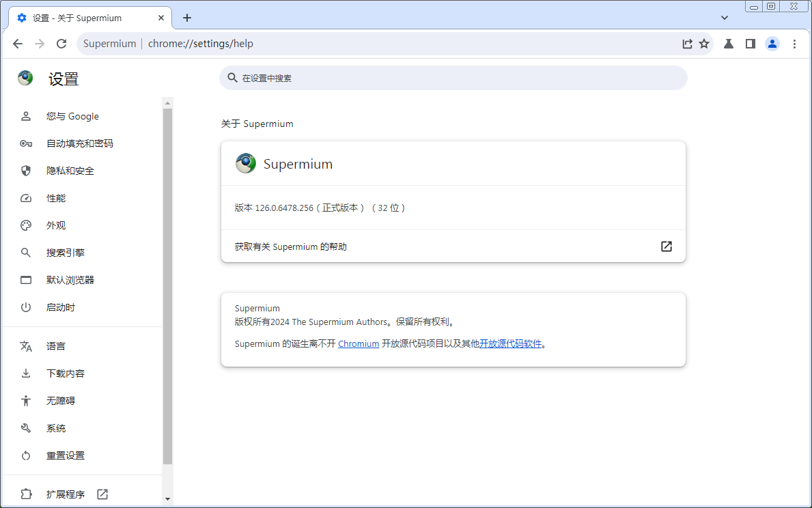Open a new tab with plus button
This screenshot has height=508, width=812.
pos(187,18)
